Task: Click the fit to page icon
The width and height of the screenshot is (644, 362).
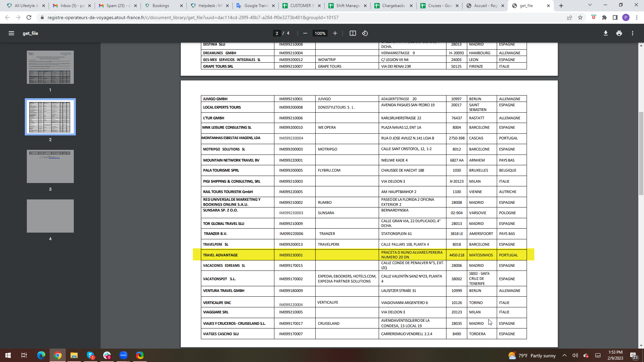Action: [353, 33]
